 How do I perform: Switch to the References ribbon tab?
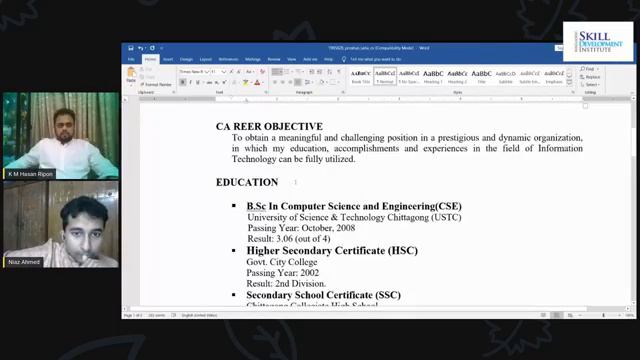[x=228, y=60]
